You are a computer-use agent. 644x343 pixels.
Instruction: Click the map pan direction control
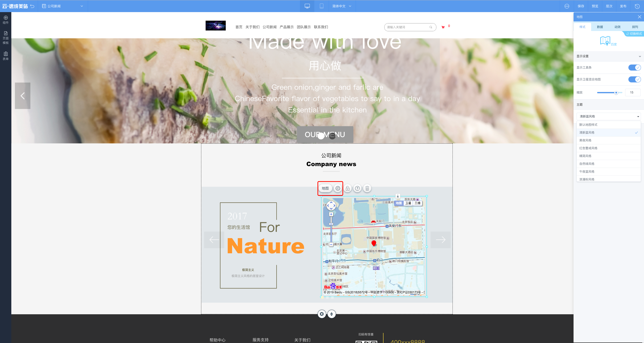click(331, 205)
